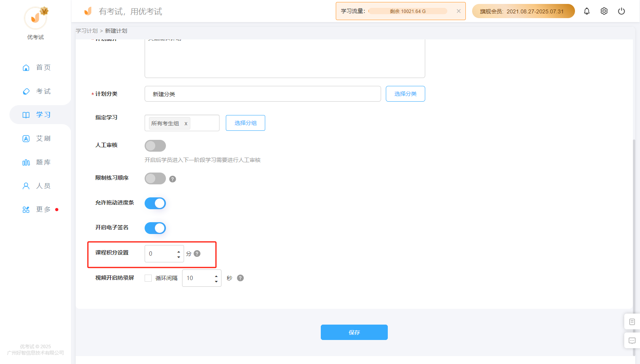Decrease 循环间隔 seconds with down arrow
The height and width of the screenshot is (364, 640).
(x=216, y=281)
